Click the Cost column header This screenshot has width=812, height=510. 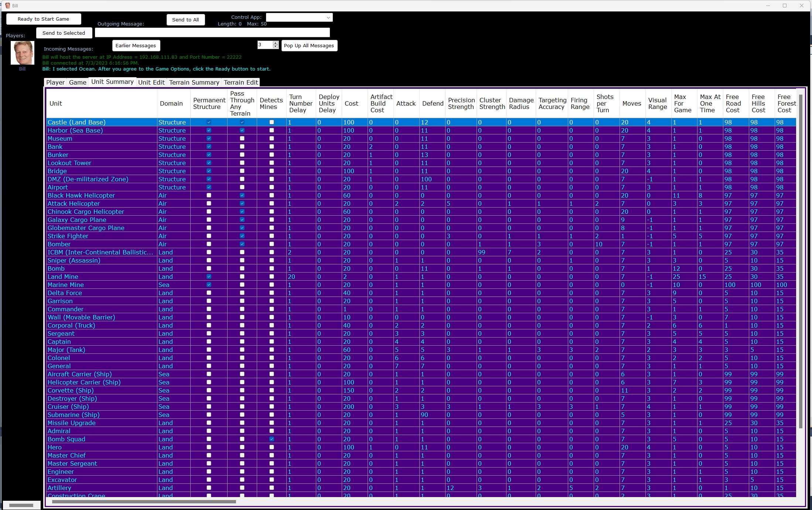pos(351,103)
